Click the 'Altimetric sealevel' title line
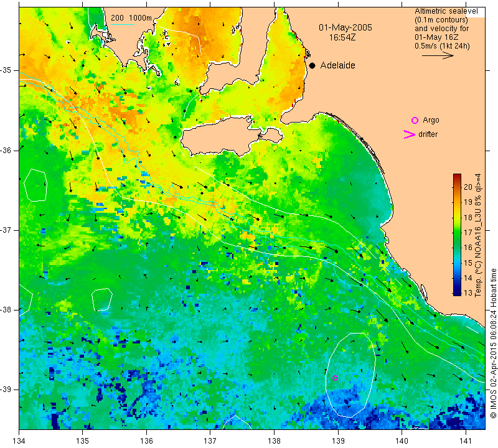Image resolution: width=498 pixels, height=448 pixels. [446, 11]
